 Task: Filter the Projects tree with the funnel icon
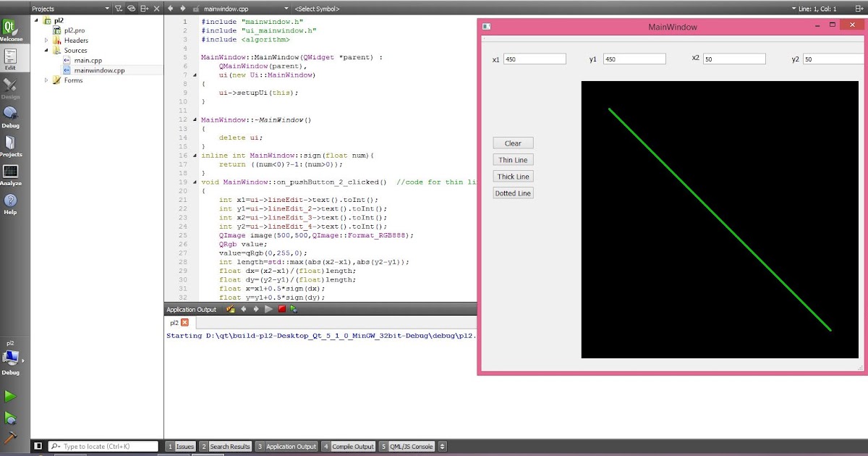coord(119,9)
